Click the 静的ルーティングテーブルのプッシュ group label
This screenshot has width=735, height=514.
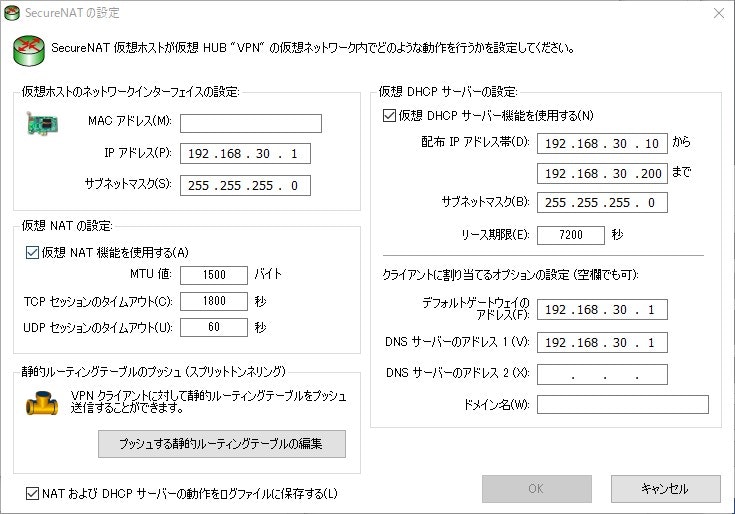coord(153,372)
